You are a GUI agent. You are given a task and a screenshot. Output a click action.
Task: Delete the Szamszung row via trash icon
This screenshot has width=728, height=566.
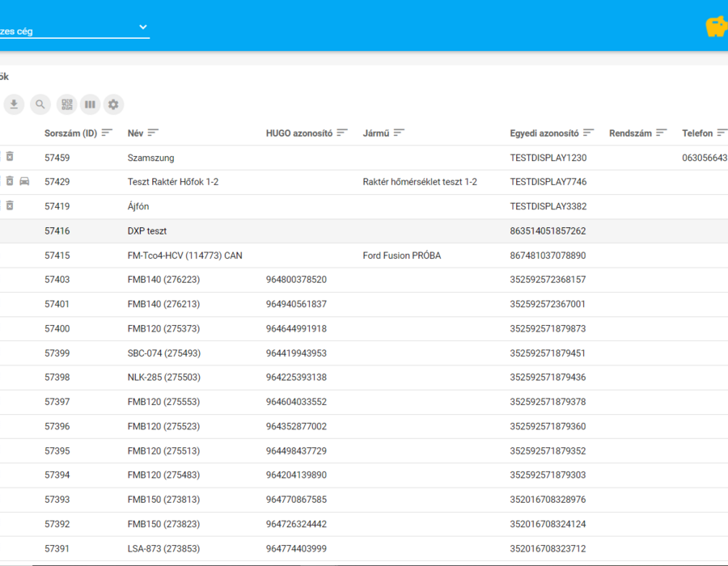10,157
